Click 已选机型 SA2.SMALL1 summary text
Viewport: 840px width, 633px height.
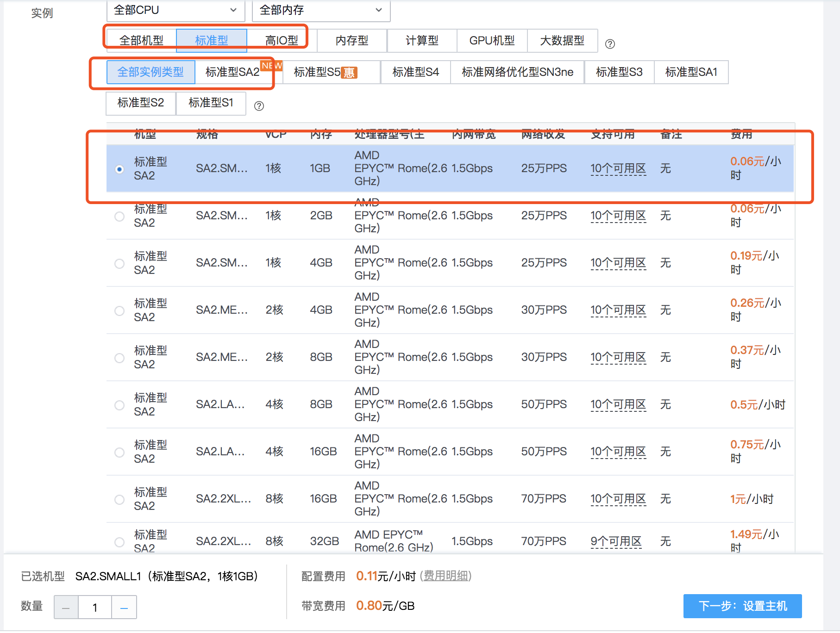(x=139, y=576)
